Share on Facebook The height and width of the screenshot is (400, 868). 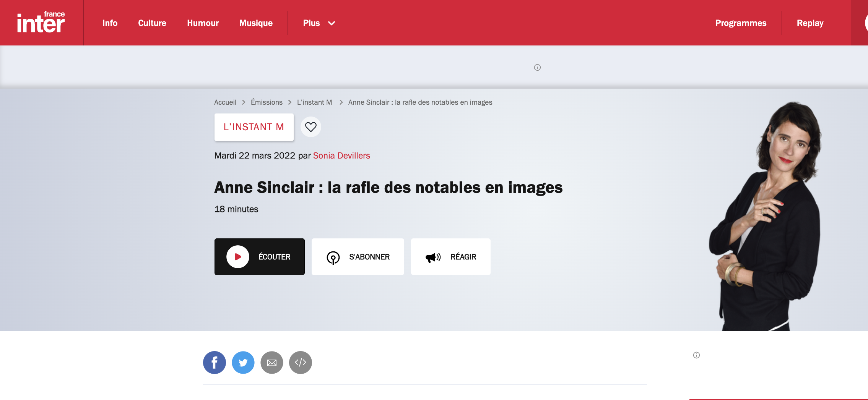(215, 363)
